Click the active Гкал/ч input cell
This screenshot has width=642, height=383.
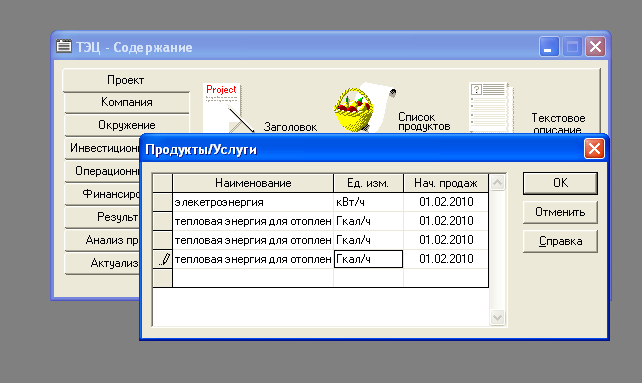pyautogui.click(x=368, y=259)
